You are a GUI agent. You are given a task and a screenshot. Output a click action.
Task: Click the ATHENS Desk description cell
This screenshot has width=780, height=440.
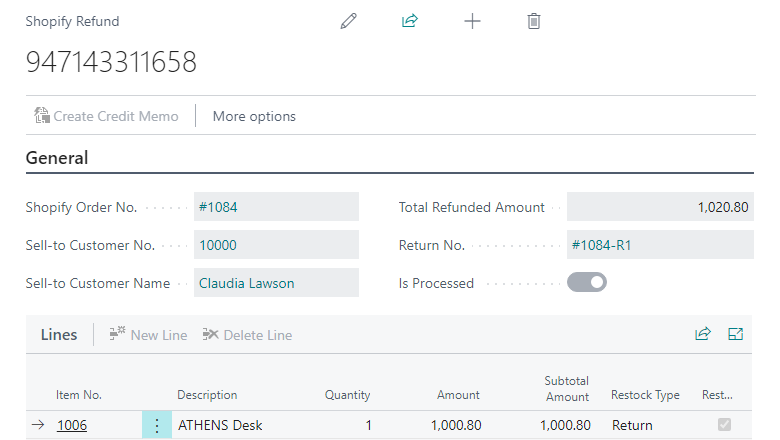click(x=220, y=426)
